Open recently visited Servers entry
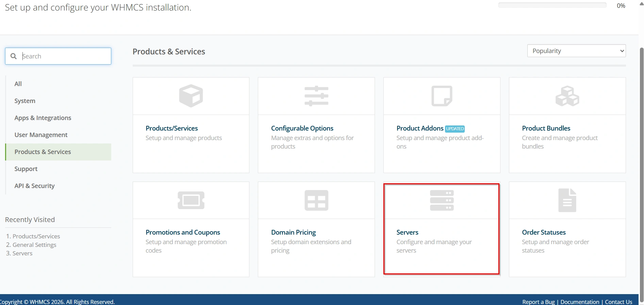This screenshot has width=644, height=305. (22, 253)
